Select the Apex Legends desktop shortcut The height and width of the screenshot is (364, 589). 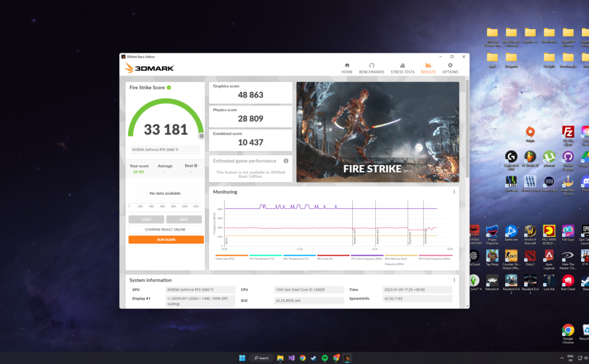coord(549,260)
